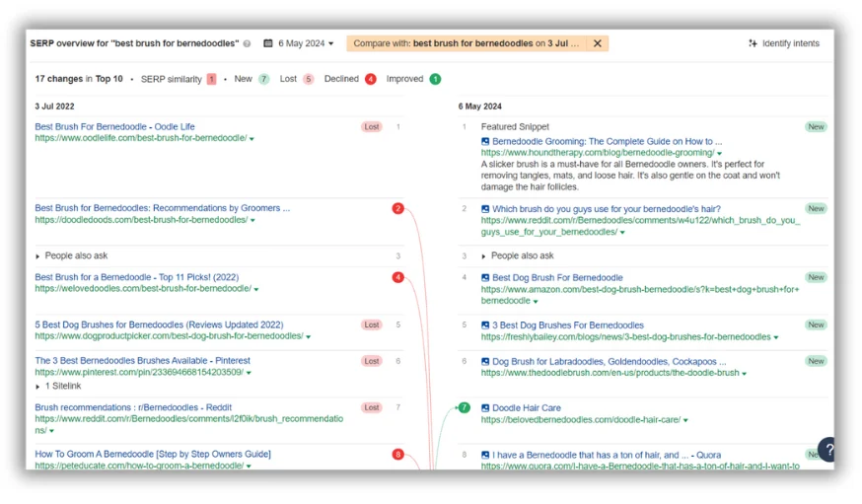
Task: Open Doodle Hair Care link
Action: click(527, 407)
